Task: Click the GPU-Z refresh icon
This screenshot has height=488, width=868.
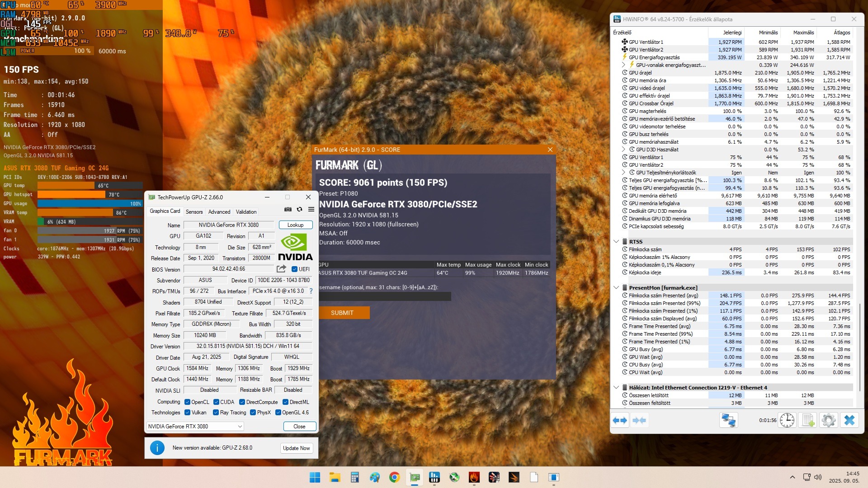Action: point(299,210)
